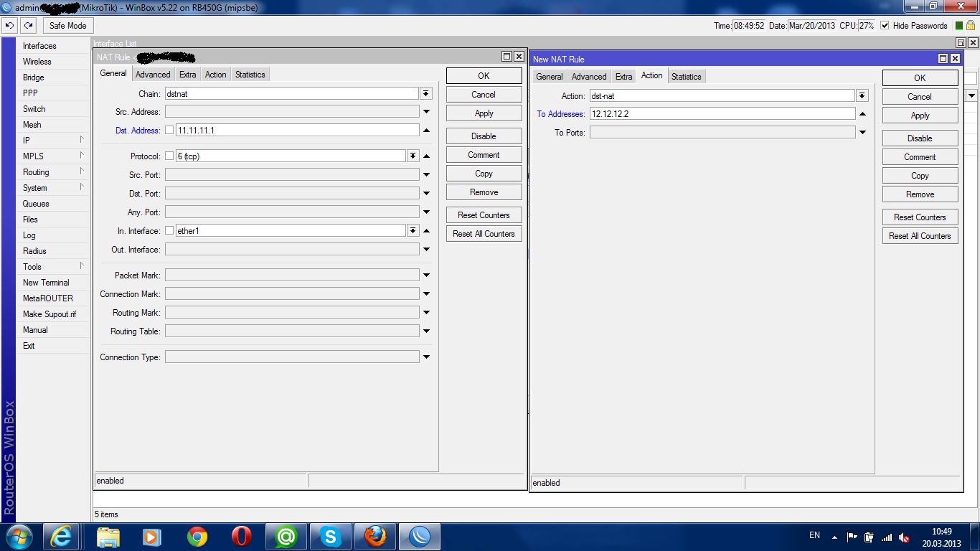The height and width of the screenshot is (551, 980).
Task: Open the Action dropdown showing dst-nat
Action: pos(862,95)
